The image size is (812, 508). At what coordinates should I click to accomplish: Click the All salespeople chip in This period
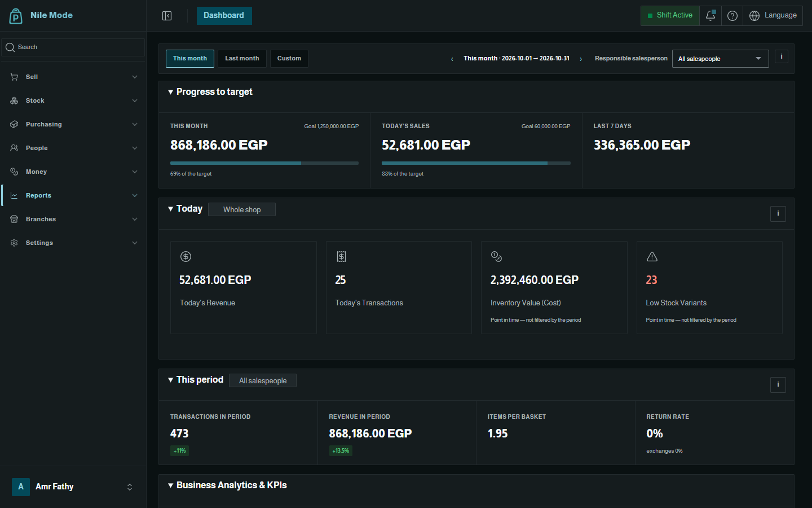pyautogui.click(x=263, y=380)
